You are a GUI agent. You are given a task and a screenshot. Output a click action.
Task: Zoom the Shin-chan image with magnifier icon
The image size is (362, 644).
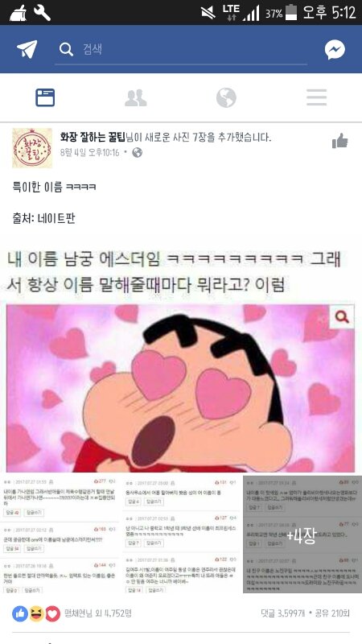(342, 316)
